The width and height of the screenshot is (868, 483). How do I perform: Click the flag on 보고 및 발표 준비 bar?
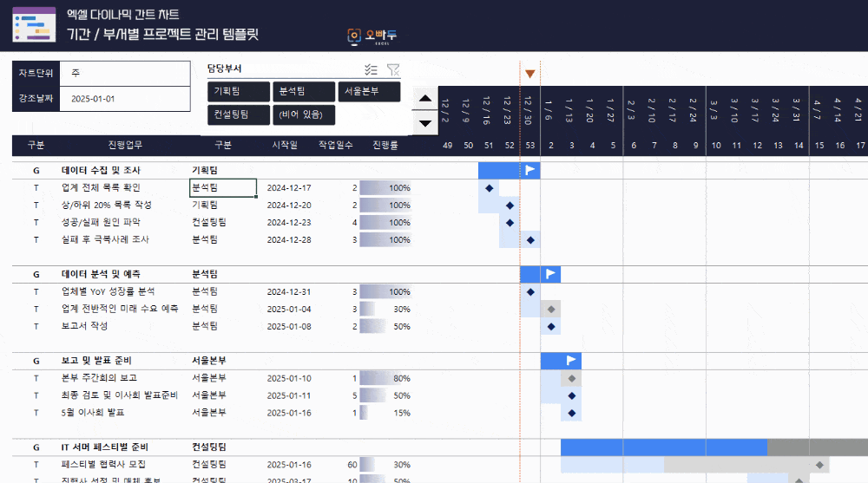click(x=571, y=360)
